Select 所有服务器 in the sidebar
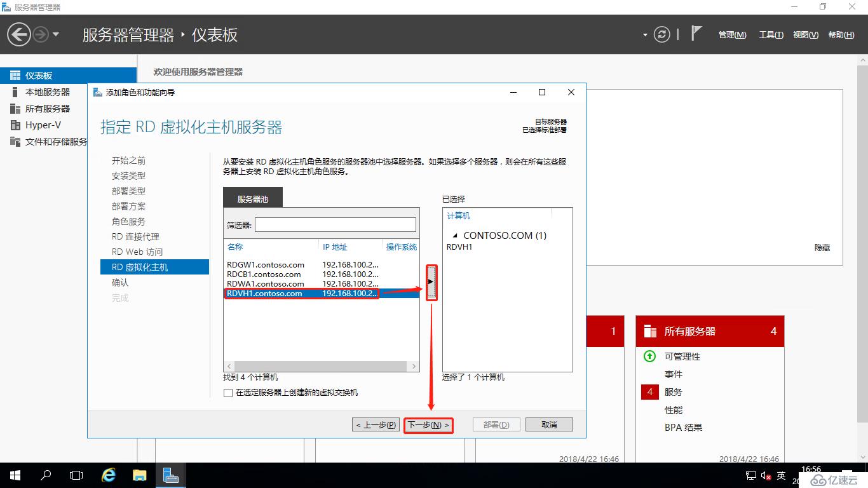Image resolution: width=868 pixels, height=488 pixels. click(48, 109)
